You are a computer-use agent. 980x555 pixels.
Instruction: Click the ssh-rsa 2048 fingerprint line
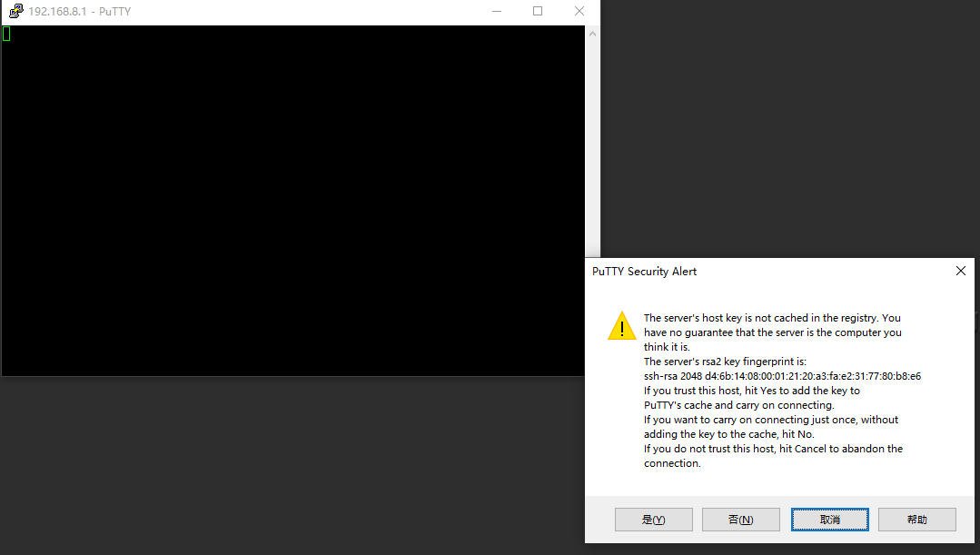pyautogui.click(x=782, y=376)
